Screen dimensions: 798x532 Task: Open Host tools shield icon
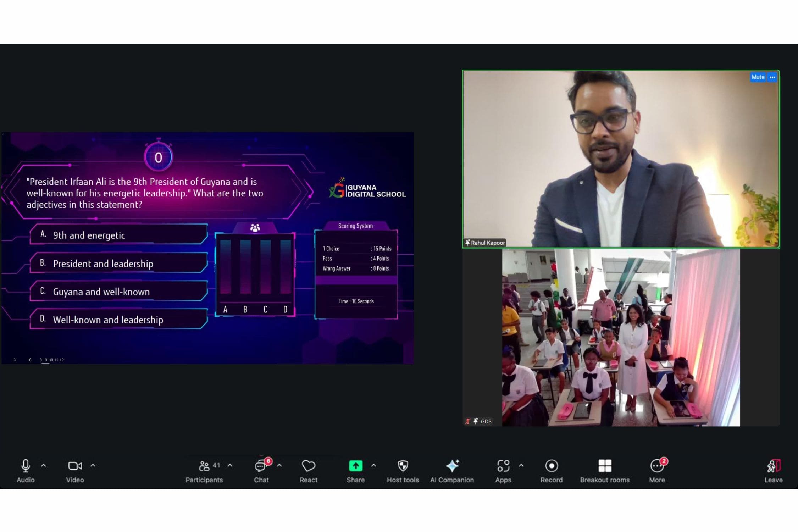pos(403,466)
